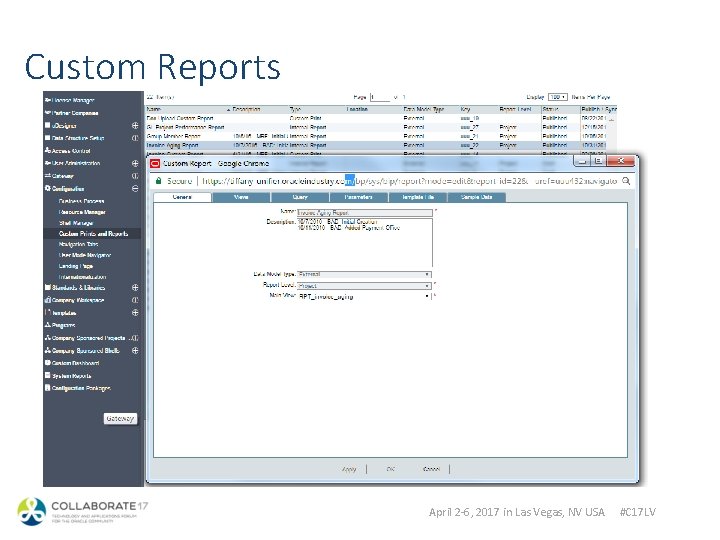The height and width of the screenshot is (540, 720).
Task: Click the Templates document icon
Action: click(47, 312)
